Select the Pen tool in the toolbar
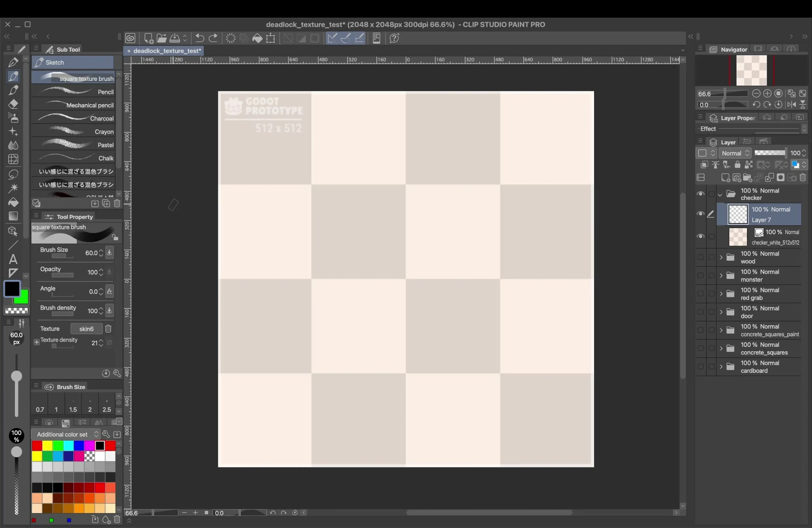The width and height of the screenshot is (812, 528). (x=13, y=62)
